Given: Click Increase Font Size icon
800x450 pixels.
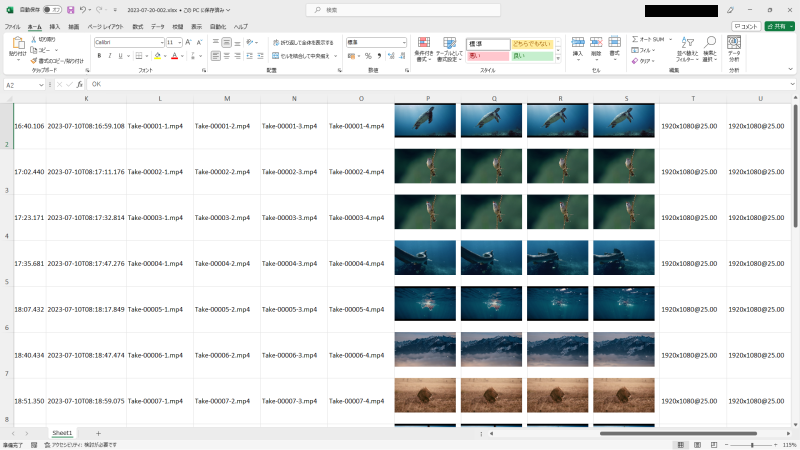Looking at the screenshot, I should 188,42.
